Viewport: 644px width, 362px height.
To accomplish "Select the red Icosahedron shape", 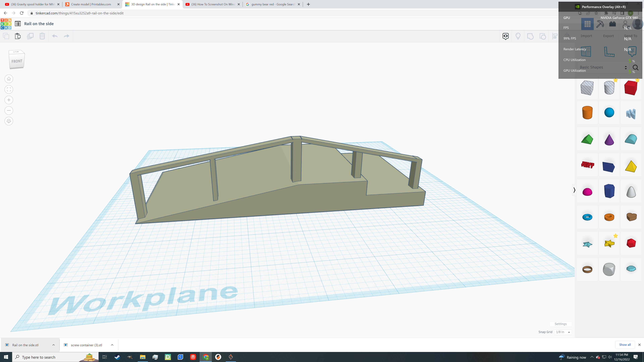I will click(631, 243).
